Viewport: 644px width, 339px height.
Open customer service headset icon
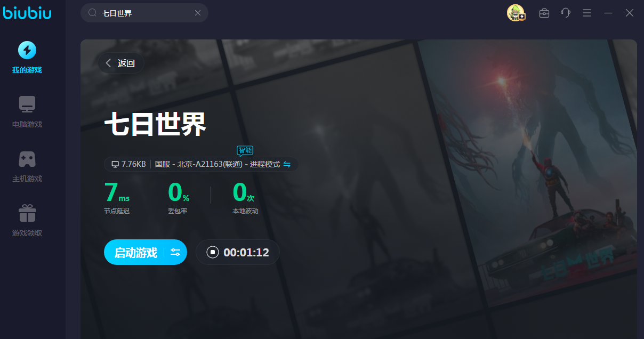566,13
